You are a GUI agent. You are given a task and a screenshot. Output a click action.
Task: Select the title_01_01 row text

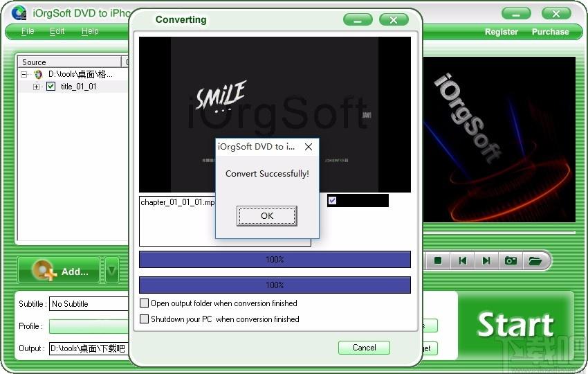78,87
